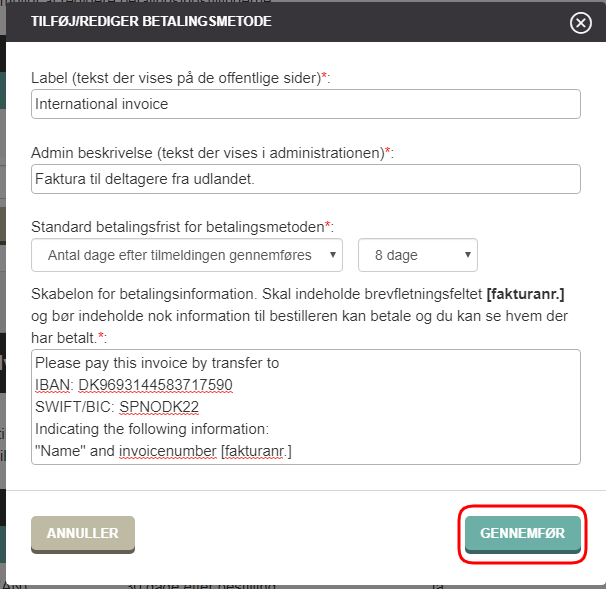This screenshot has height=589, width=606.
Task: Click the Label input containing International invoice
Action: [x=306, y=104]
